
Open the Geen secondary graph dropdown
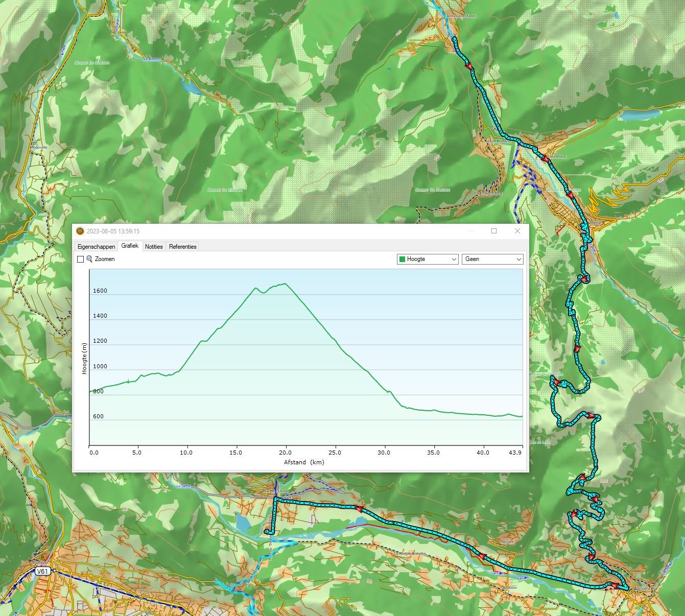[x=492, y=259]
